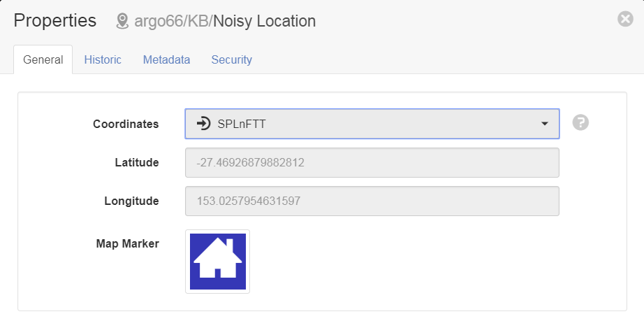The image size is (644, 321).
Task: Click the Map Marker label
Action: (x=127, y=243)
